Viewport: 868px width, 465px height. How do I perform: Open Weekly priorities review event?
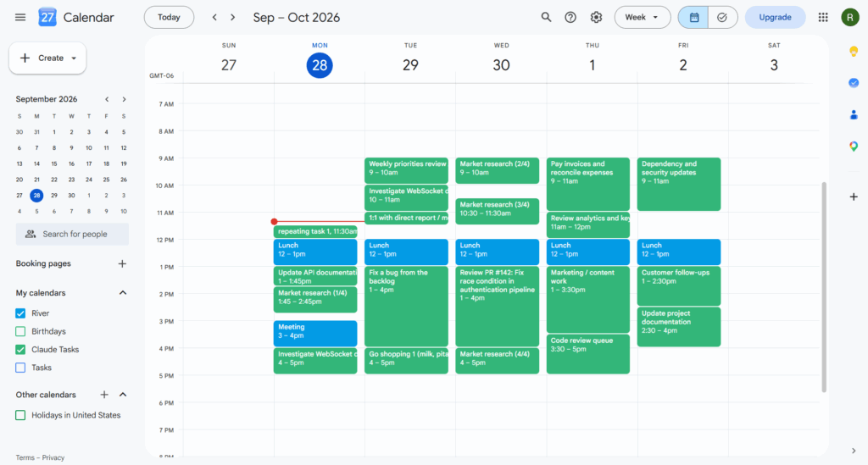406,170
